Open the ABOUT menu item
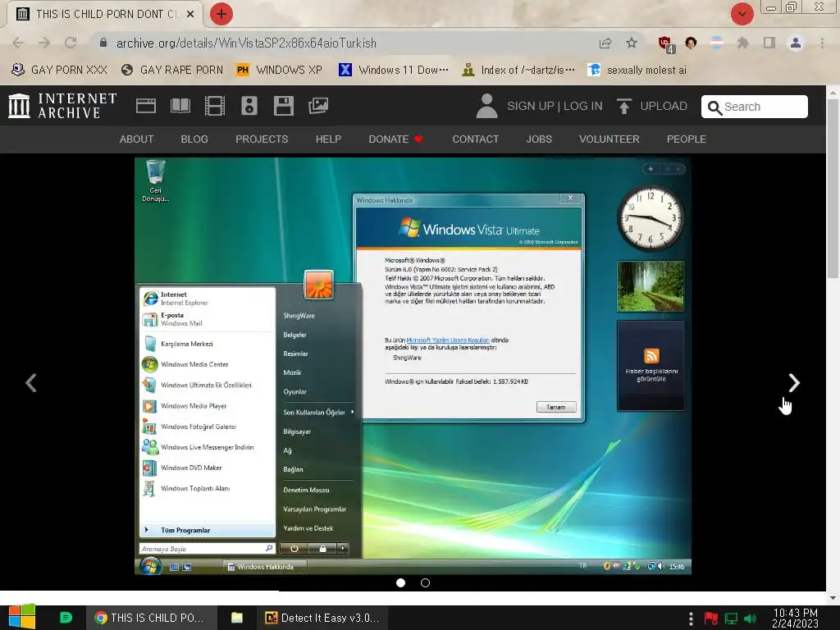The height and width of the screenshot is (630, 840). 137,139
